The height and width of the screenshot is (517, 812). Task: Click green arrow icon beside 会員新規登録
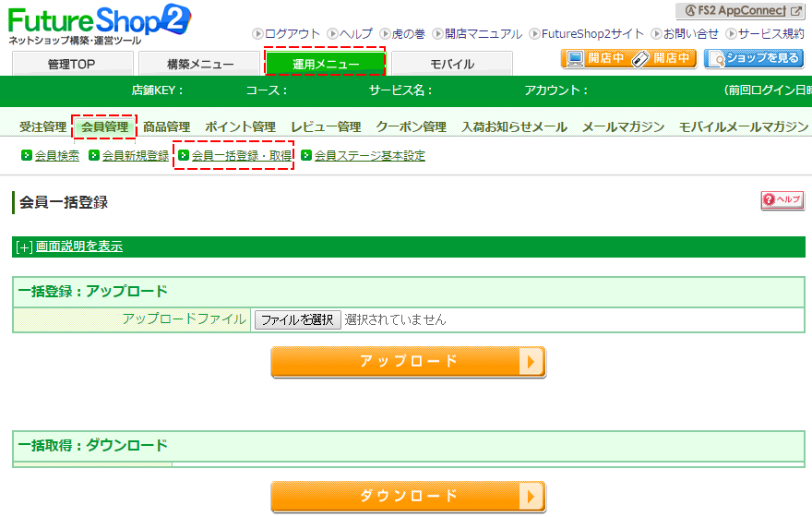pyautogui.click(x=94, y=155)
